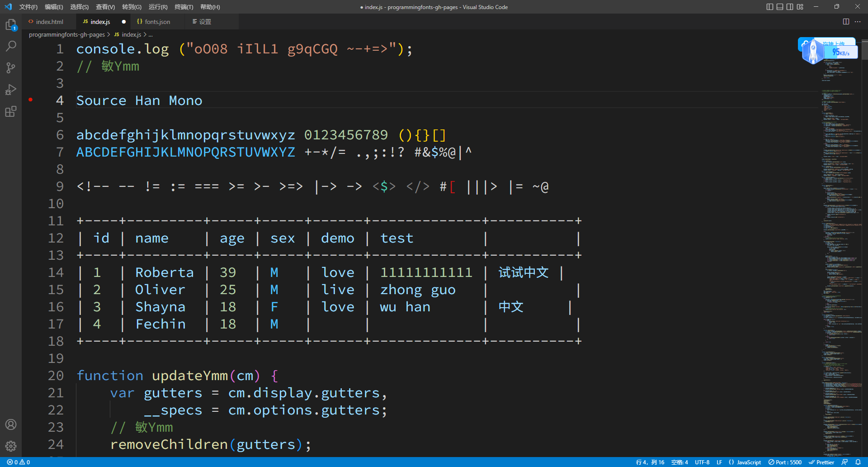Click the VS Code logo icon

pos(8,7)
